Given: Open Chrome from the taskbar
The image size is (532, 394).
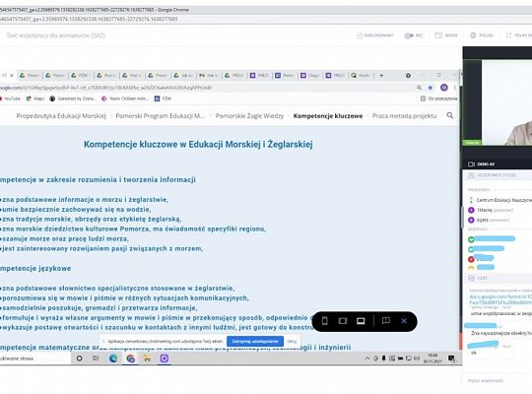Looking at the screenshot, I should click(131, 359).
